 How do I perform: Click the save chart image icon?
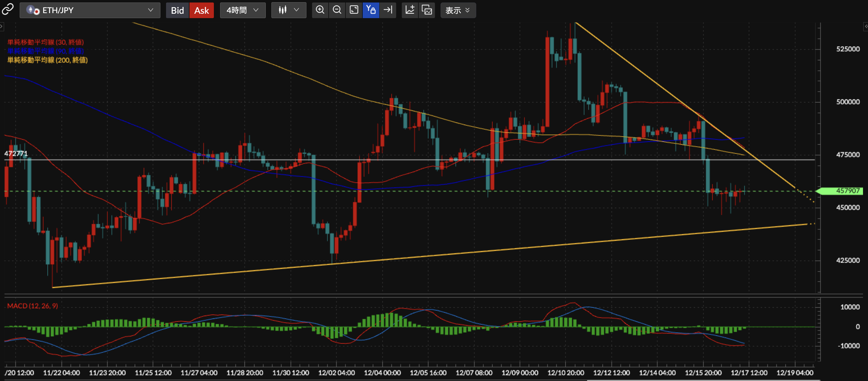(x=426, y=10)
